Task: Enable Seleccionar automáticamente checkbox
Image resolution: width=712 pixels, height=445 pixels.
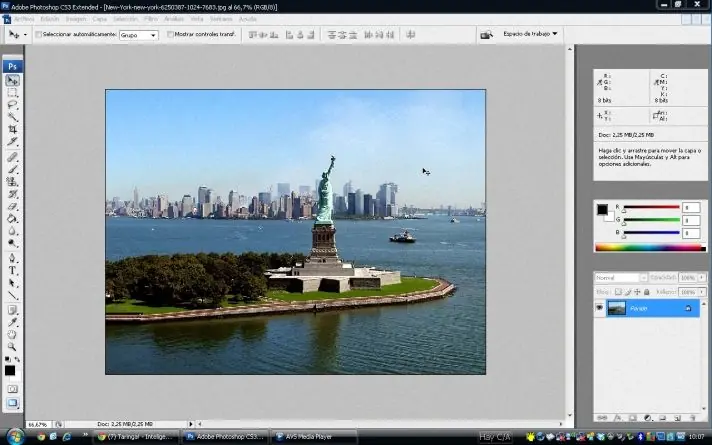Action: pos(39,34)
